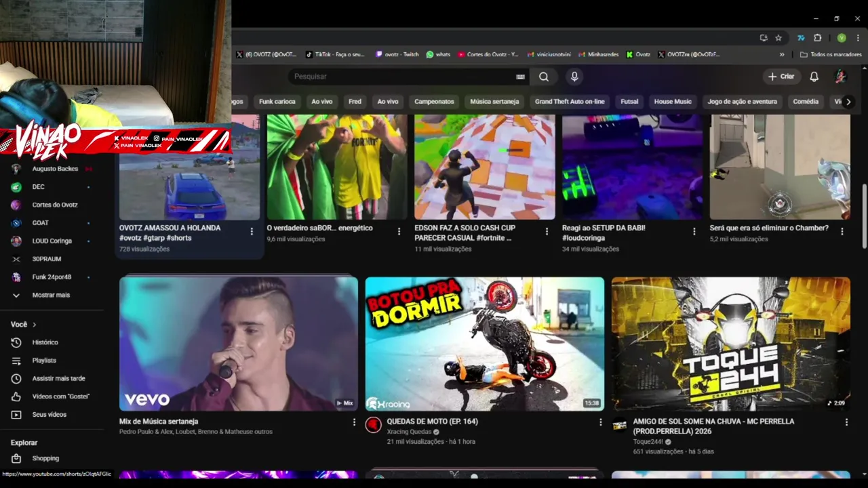Open options for Será que era só eliminar short

point(842,232)
